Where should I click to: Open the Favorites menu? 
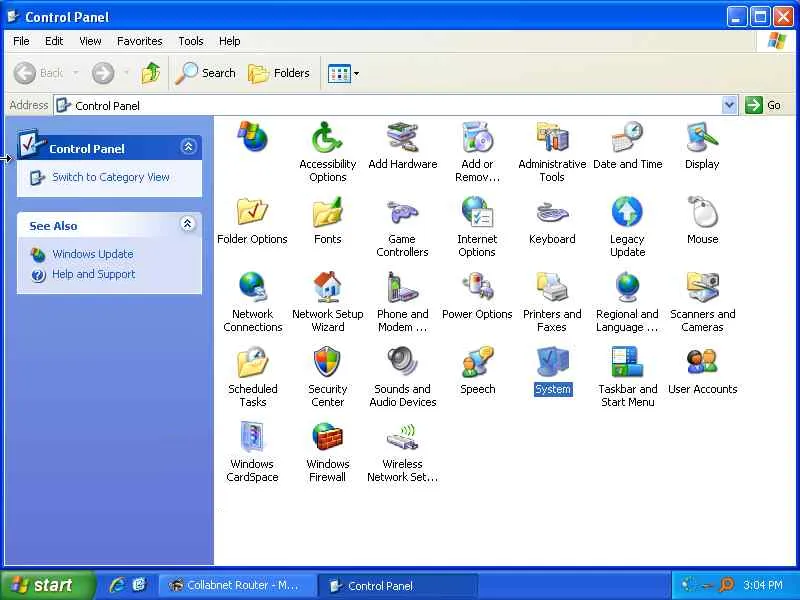pyautogui.click(x=139, y=41)
